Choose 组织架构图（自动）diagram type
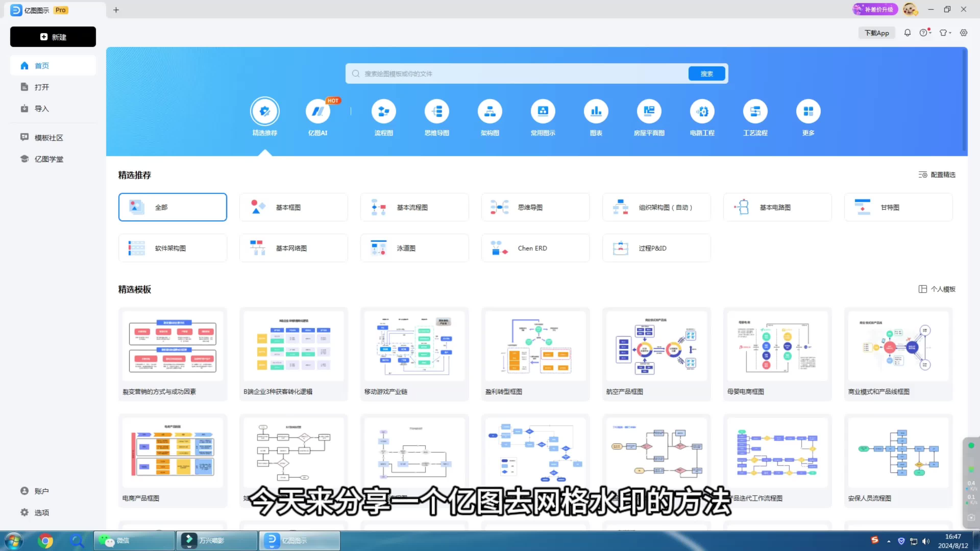The height and width of the screenshot is (551, 980). (657, 207)
